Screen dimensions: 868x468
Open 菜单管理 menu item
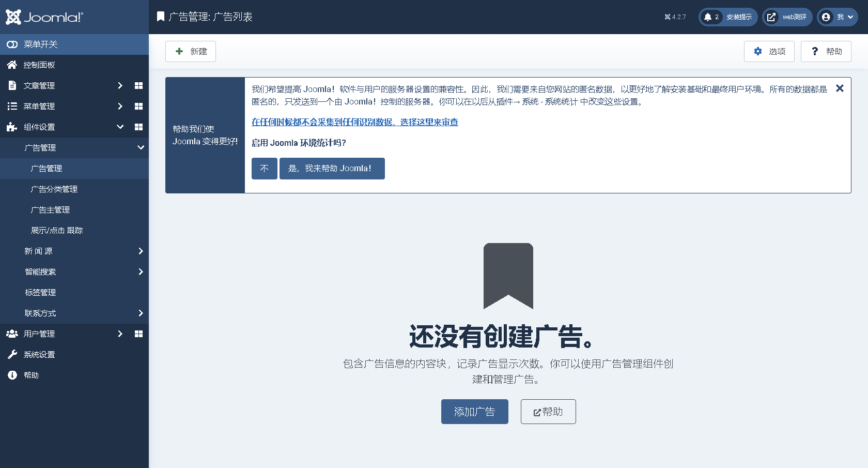coord(39,107)
